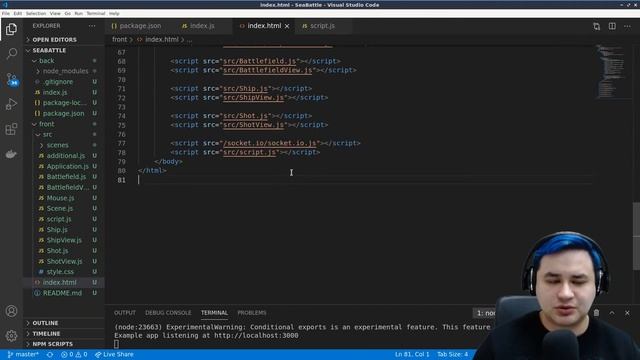Switch to the package.json tab
Viewport: 640px width, 360px height.
pos(140,26)
